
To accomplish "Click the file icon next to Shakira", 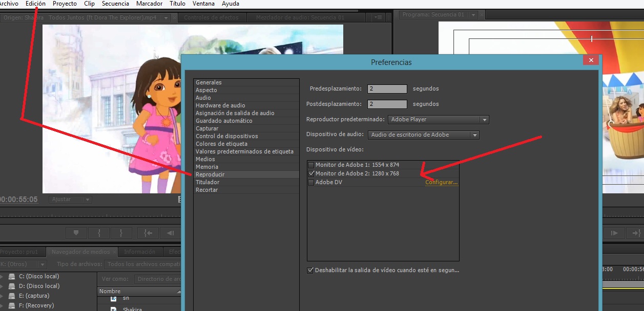I will tap(114, 309).
